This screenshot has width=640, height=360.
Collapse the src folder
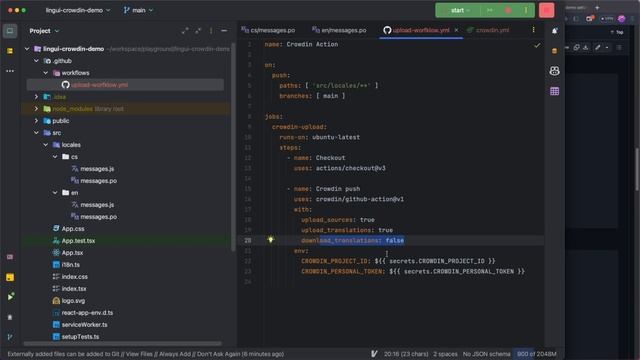point(36,133)
